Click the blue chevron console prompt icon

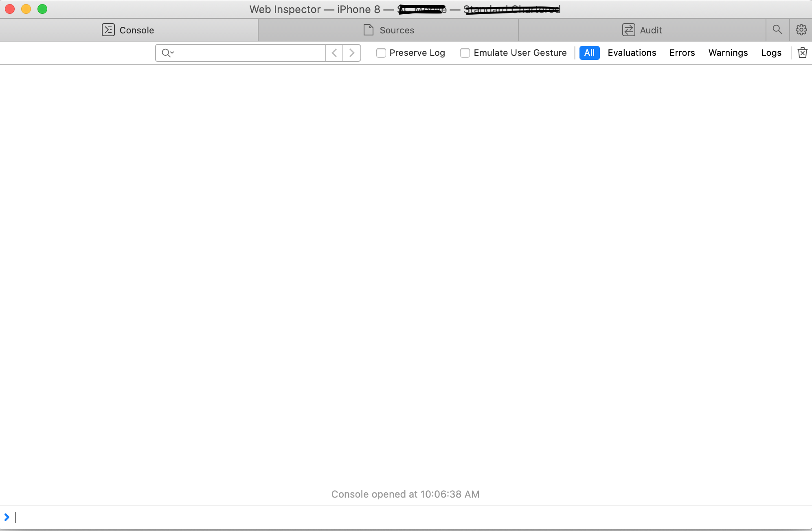pos(7,517)
